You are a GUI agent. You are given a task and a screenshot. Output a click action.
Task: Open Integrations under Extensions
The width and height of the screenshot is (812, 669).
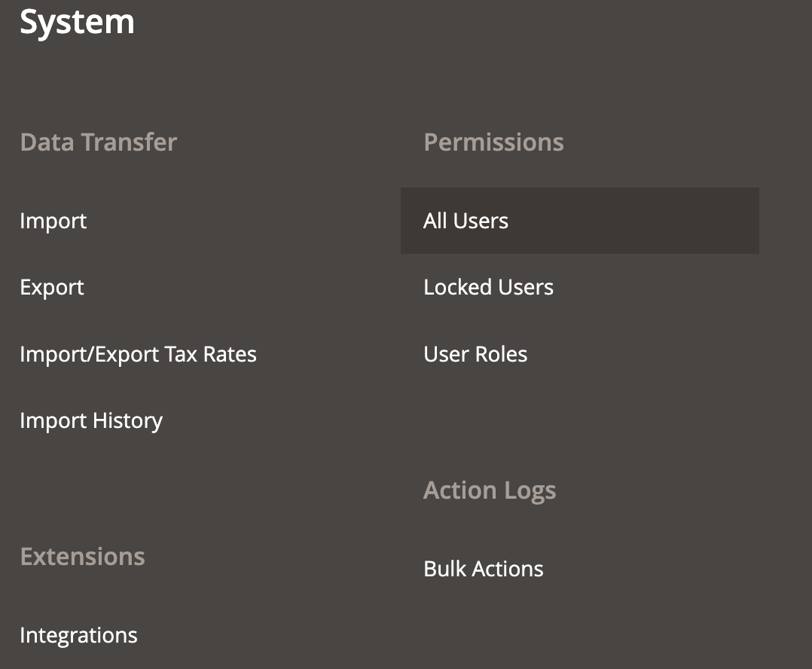click(78, 635)
